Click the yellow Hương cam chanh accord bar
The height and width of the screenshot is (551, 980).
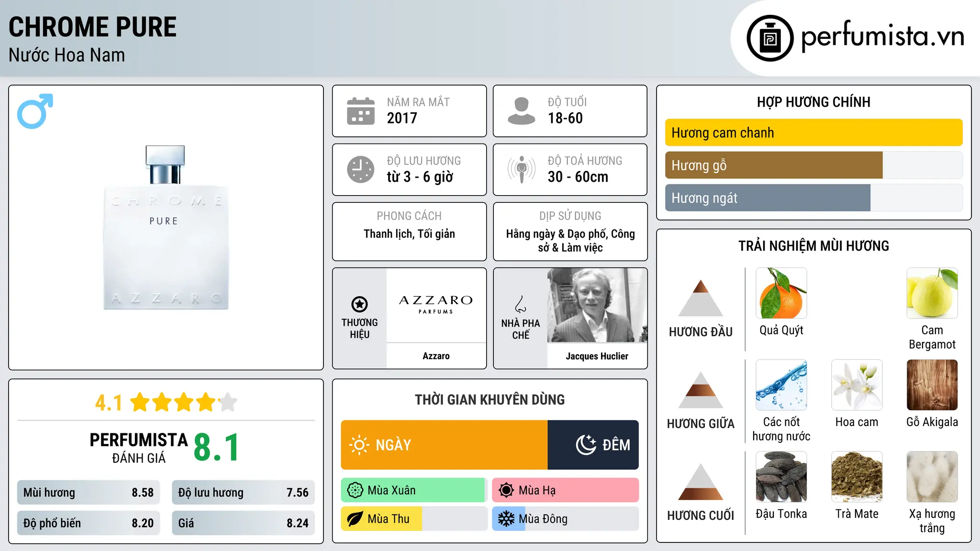pos(814,132)
